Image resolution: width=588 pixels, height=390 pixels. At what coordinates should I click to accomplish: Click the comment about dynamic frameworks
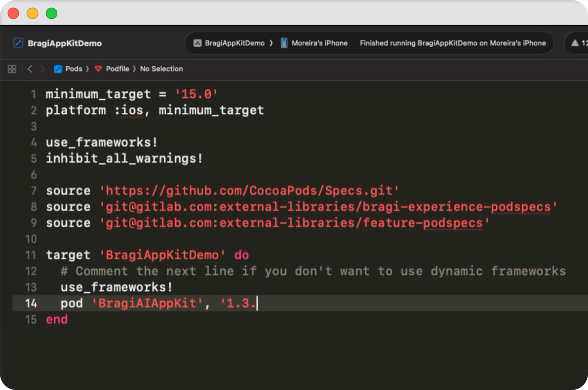tap(313, 271)
